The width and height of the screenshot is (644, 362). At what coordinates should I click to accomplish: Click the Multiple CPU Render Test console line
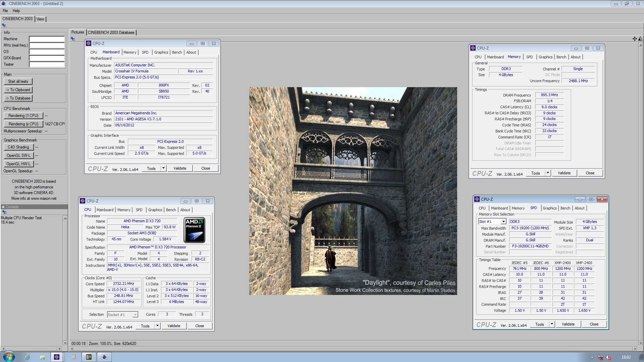[x=21, y=218]
